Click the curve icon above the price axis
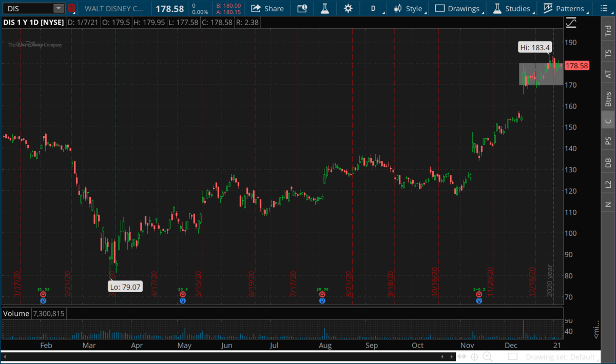The width and height of the screenshot is (616, 364). [571, 23]
